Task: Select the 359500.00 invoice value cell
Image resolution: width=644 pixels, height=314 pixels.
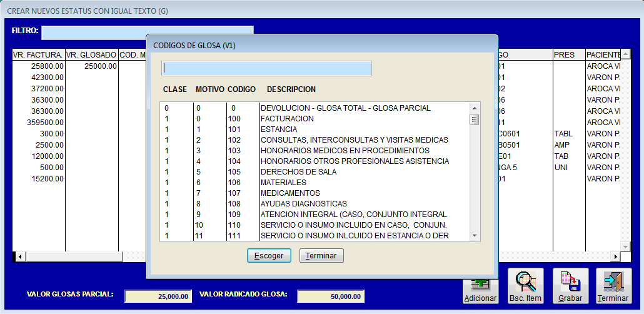Action: pyautogui.click(x=39, y=122)
